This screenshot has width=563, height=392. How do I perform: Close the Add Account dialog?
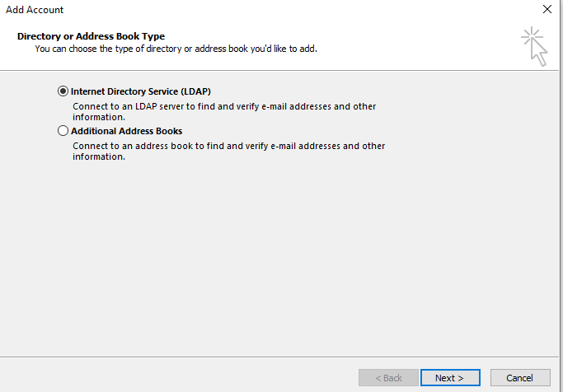point(547,10)
